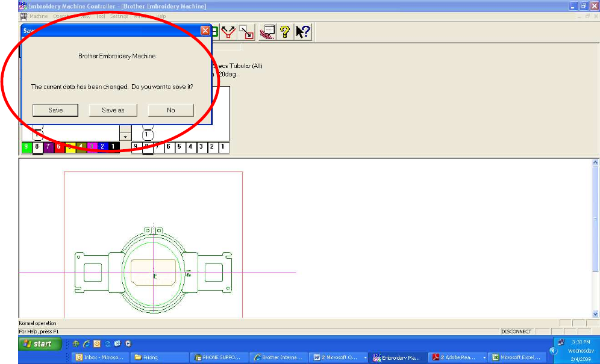Choose the Save as button
Viewport: 600px width, 364px height.
point(113,110)
